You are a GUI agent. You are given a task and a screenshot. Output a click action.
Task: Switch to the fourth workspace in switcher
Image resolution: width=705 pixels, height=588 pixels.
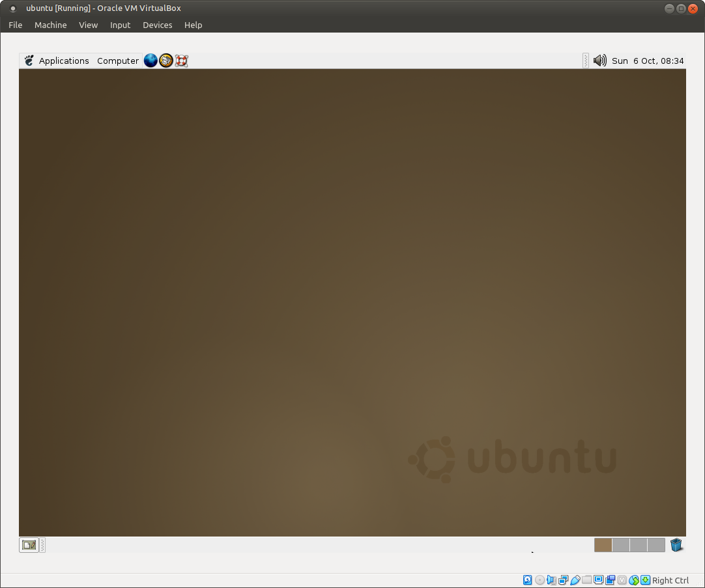pos(656,545)
